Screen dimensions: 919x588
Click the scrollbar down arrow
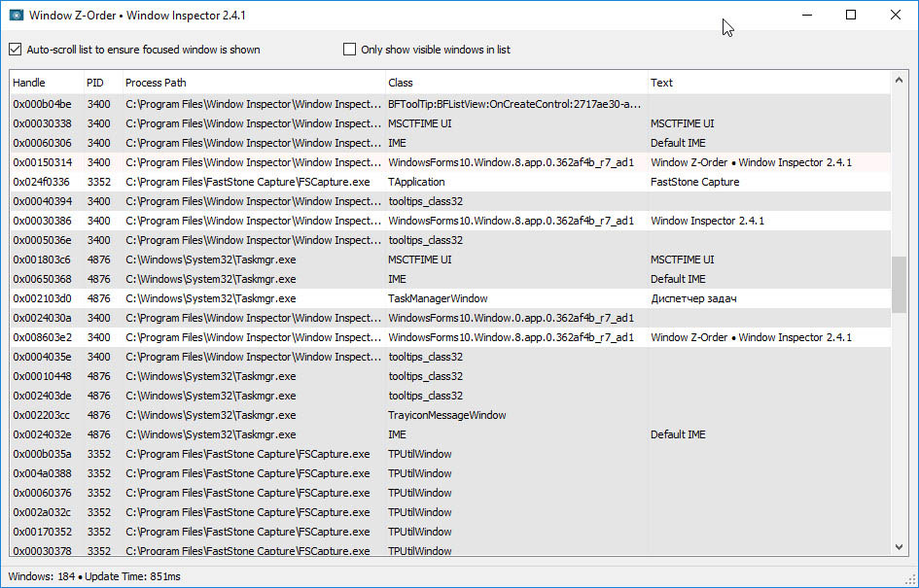tap(900, 547)
